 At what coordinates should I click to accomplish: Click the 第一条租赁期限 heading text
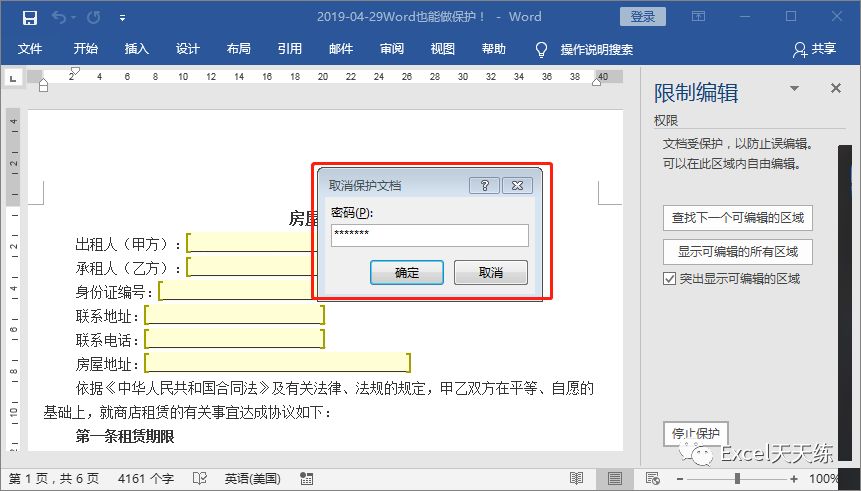pos(125,437)
